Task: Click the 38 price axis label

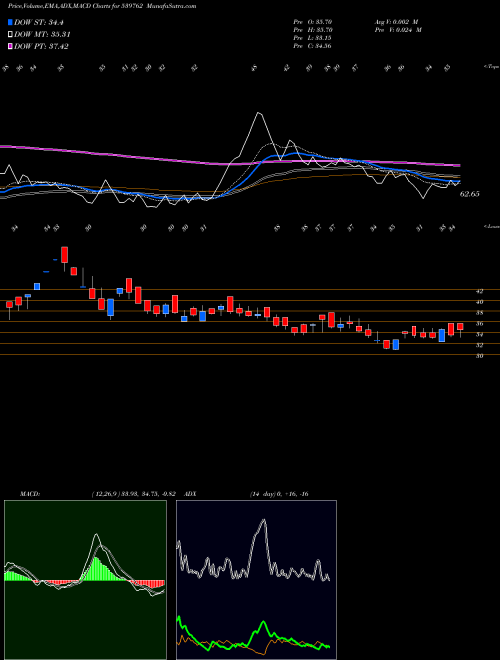Action: pyautogui.click(x=479, y=313)
